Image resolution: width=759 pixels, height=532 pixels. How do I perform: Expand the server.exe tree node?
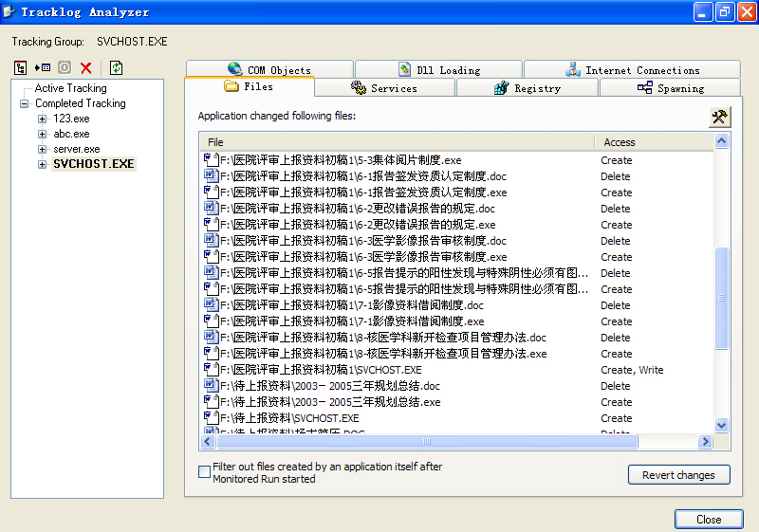coord(43,149)
